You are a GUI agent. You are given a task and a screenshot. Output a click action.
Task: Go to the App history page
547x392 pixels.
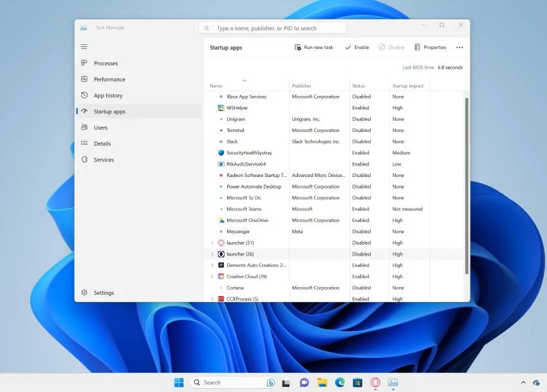coord(138,95)
